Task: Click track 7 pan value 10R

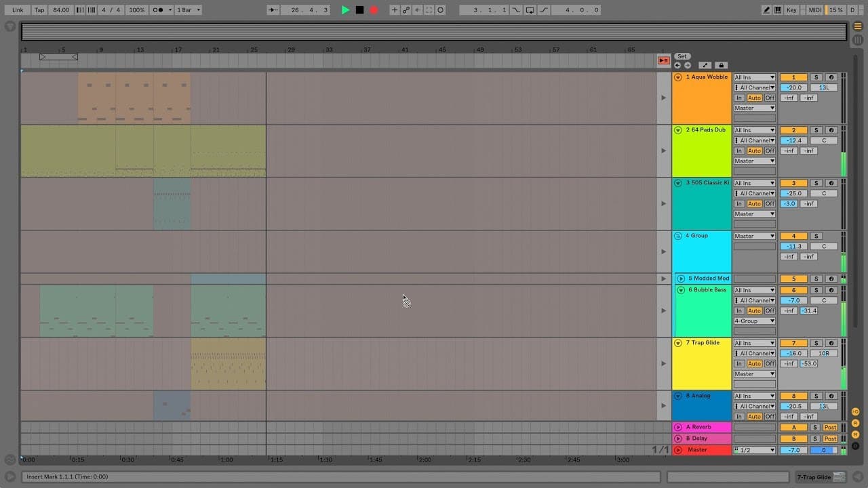Action: tap(824, 353)
